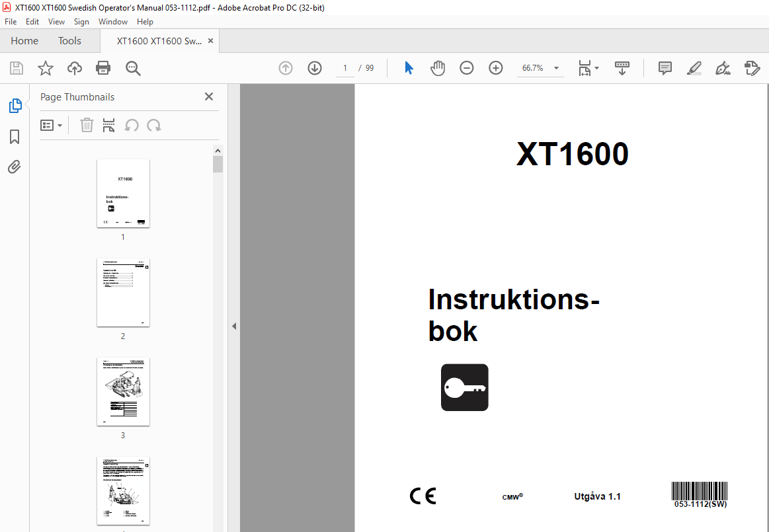Select the Highlight text tool
769x532 pixels.
[x=694, y=68]
